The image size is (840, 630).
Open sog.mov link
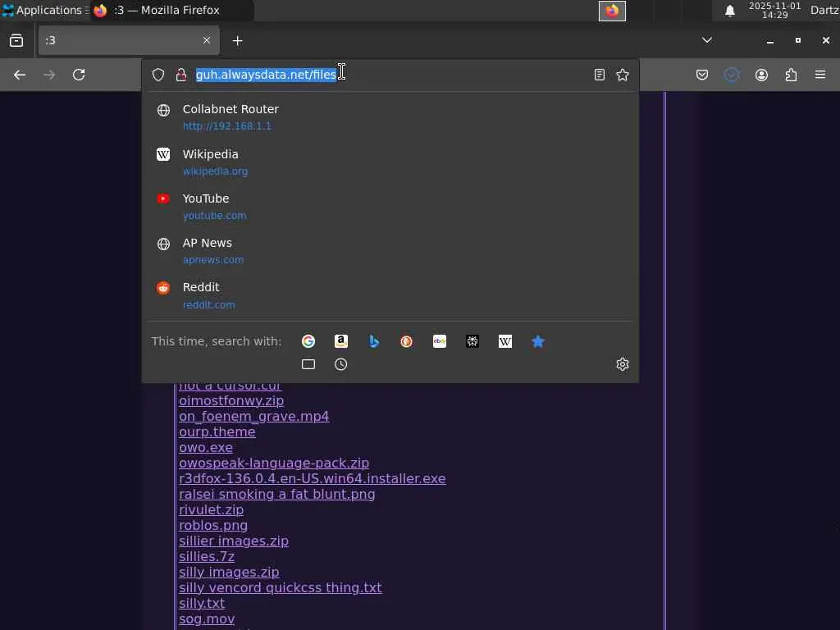(x=207, y=619)
